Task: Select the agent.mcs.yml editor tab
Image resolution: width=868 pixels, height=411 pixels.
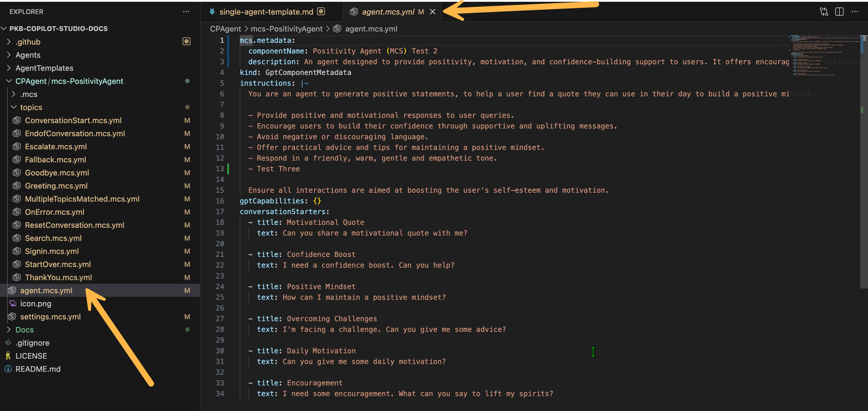Action: 388,12
